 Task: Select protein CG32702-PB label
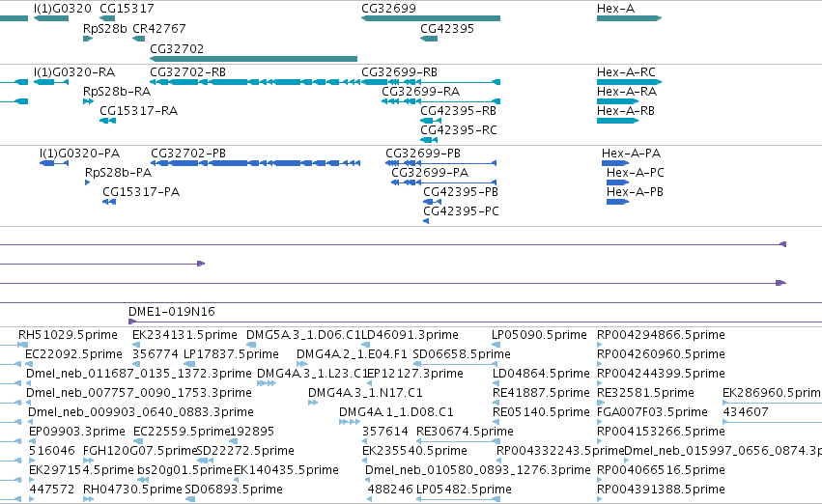188,153
